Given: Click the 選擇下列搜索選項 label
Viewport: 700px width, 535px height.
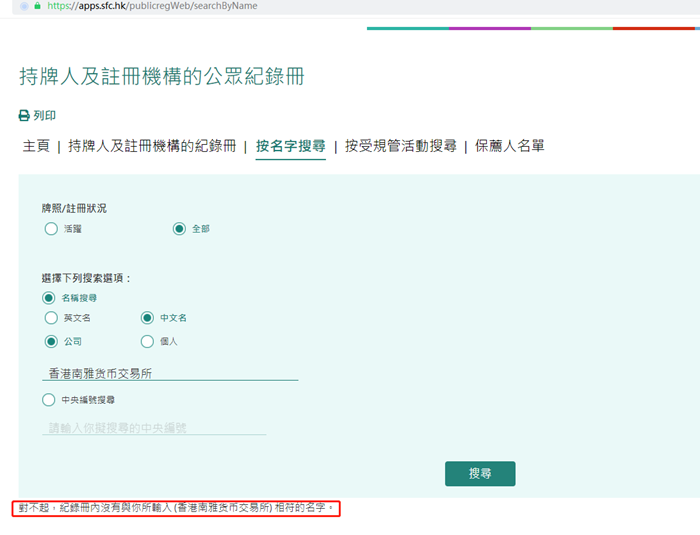Looking at the screenshot, I should pyautogui.click(x=86, y=278).
